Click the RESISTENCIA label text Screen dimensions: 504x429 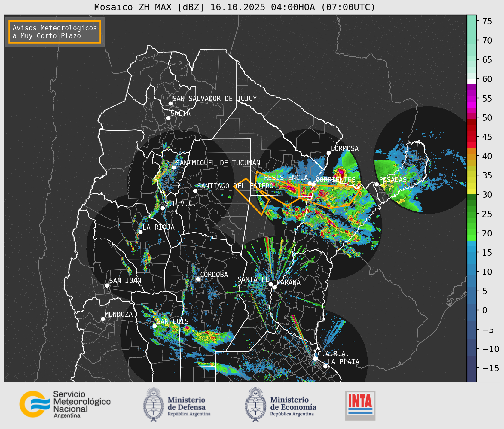286,178
